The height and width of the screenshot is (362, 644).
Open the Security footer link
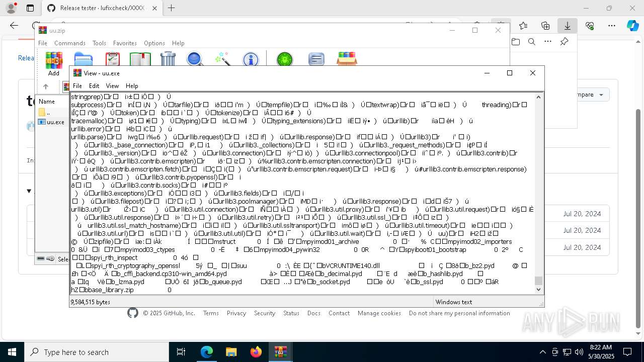pyautogui.click(x=265, y=313)
